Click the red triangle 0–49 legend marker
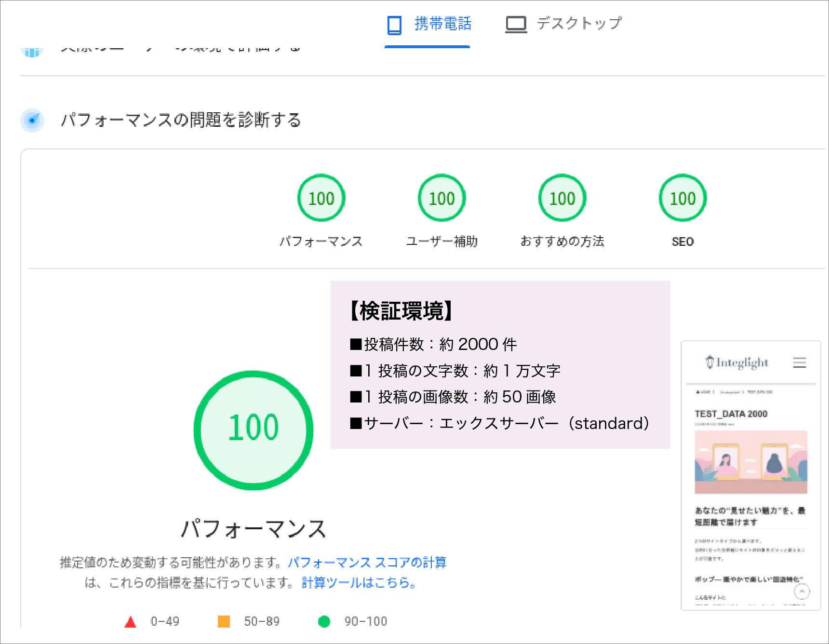Viewport: 829px width, 644px height. tap(130, 622)
